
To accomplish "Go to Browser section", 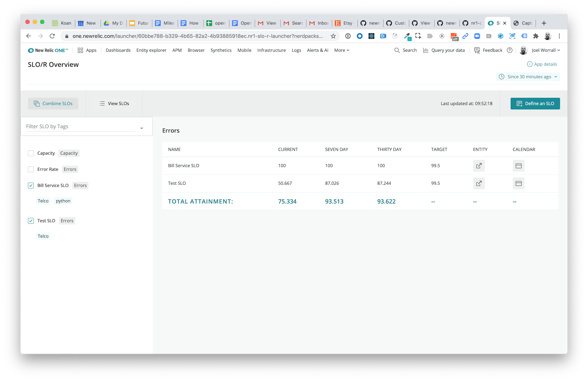I will [x=196, y=50].
